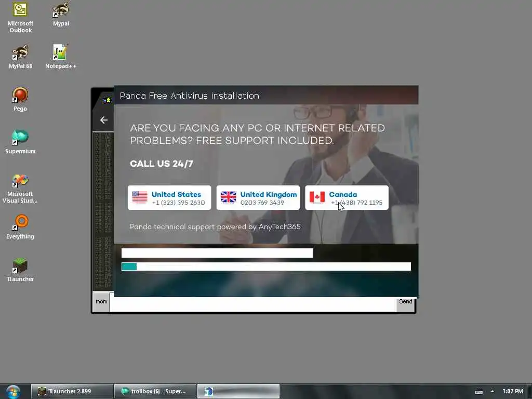Viewport: 532px width, 399px height.
Task: Click the Send button in trollbox
Action: click(405, 302)
